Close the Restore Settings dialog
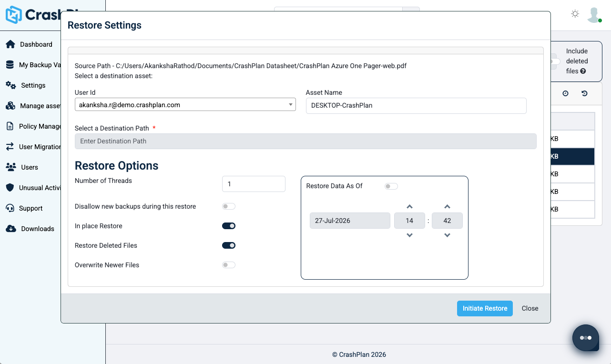 (x=530, y=308)
